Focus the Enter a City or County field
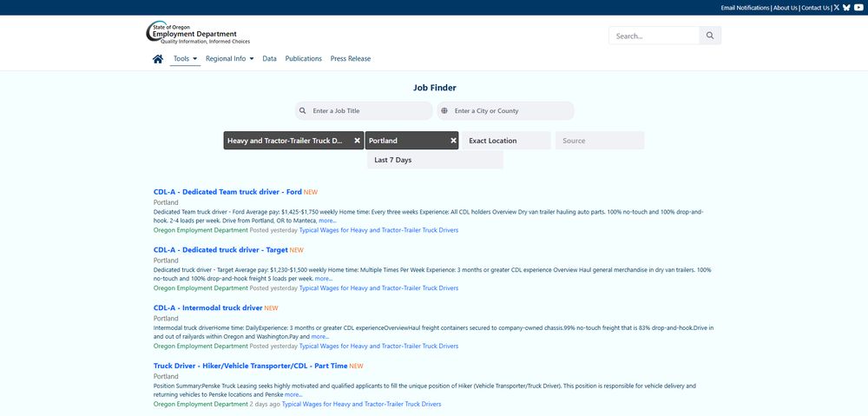Screen dimensions: 868x416 tap(505, 111)
